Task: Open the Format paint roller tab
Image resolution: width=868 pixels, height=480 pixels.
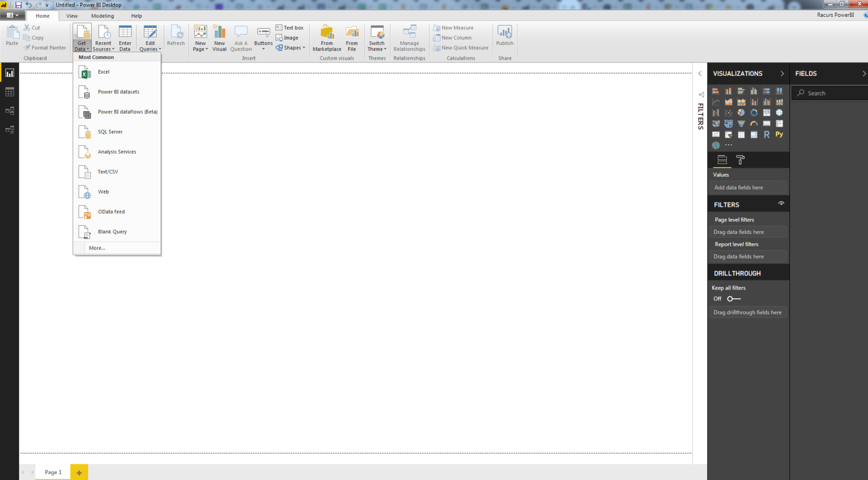Action: [x=741, y=160]
